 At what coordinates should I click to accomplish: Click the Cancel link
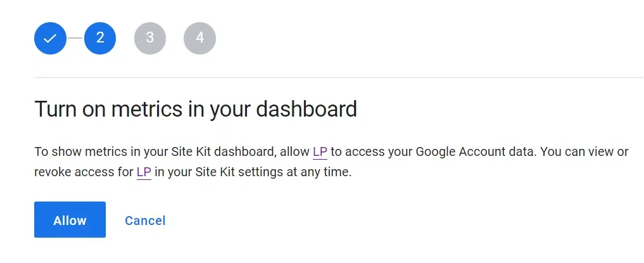coord(145,221)
